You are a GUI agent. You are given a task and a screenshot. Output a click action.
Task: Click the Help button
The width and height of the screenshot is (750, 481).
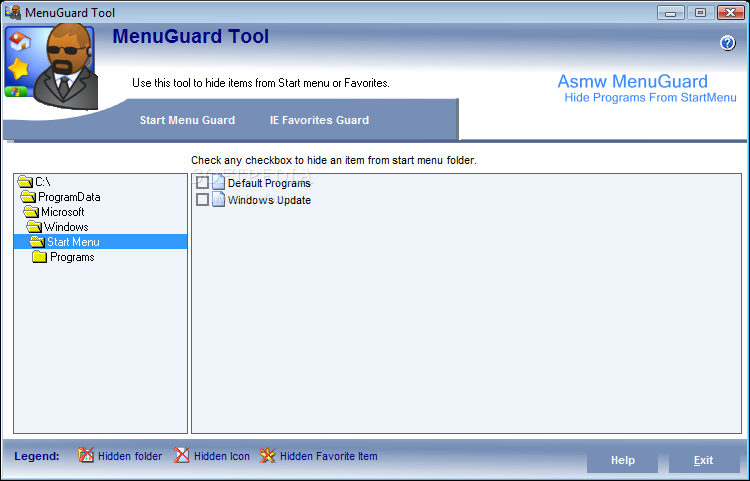pos(622,460)
